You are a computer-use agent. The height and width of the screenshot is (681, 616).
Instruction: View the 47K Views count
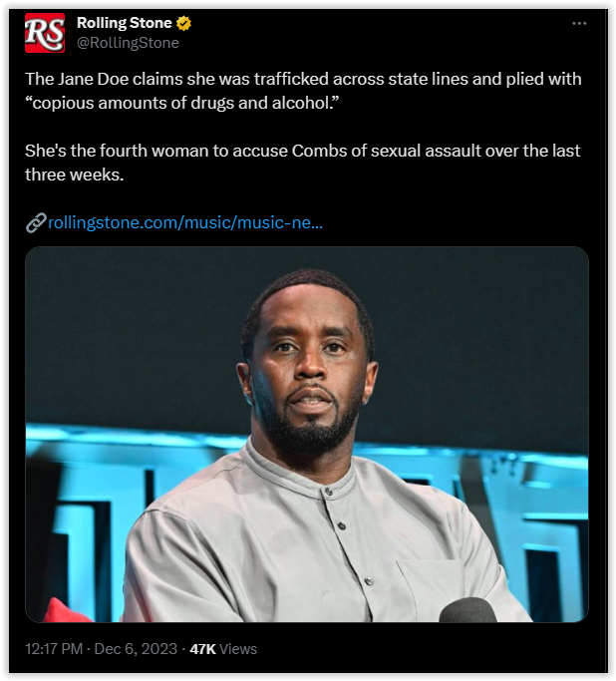[223, 649]
